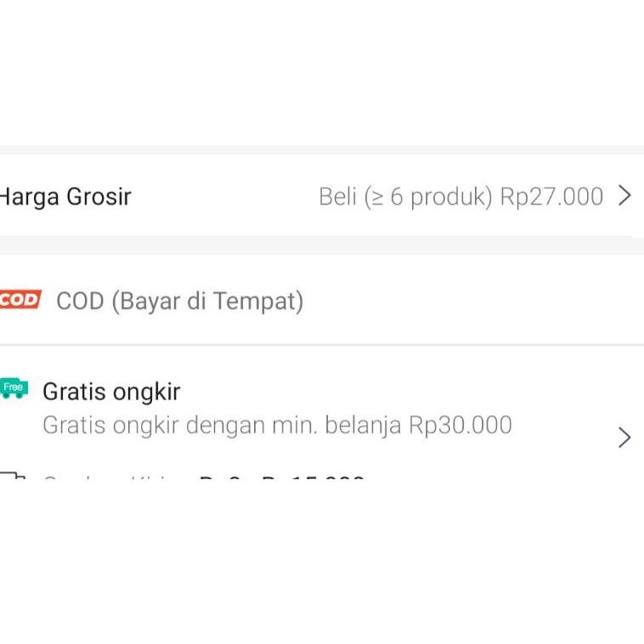The image size is (644, 644).
Task: Expand Gratis ongkir info via right chevron
Action: point(624,438)
